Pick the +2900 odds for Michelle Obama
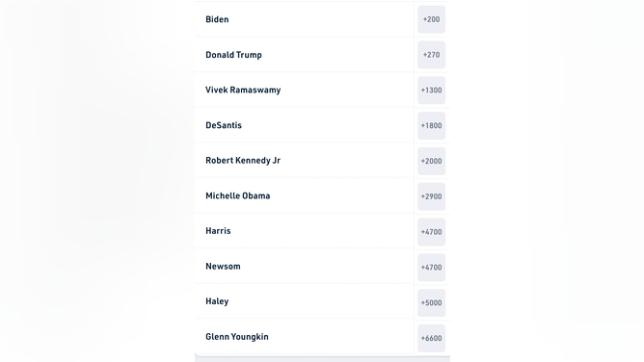Image resolution: width=644 pixels, height=362 pixels. click(x=431, y=196)
